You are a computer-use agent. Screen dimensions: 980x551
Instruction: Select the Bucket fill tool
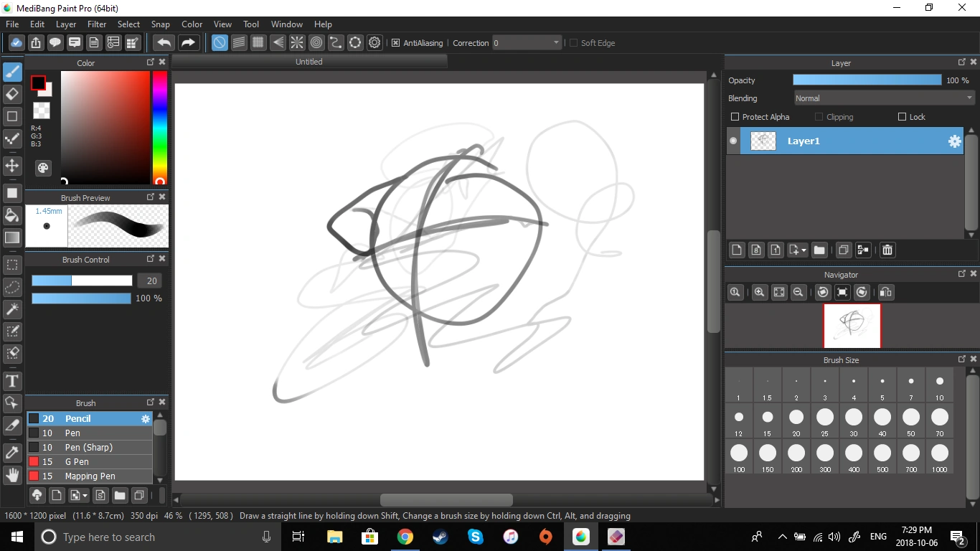[x=12, y=215]
